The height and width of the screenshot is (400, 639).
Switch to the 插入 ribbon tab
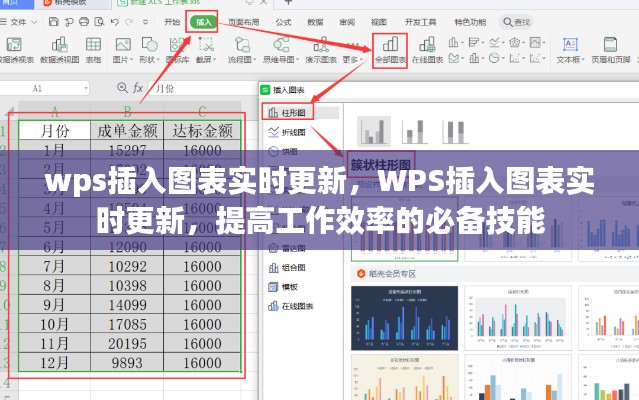coord(204,21)
